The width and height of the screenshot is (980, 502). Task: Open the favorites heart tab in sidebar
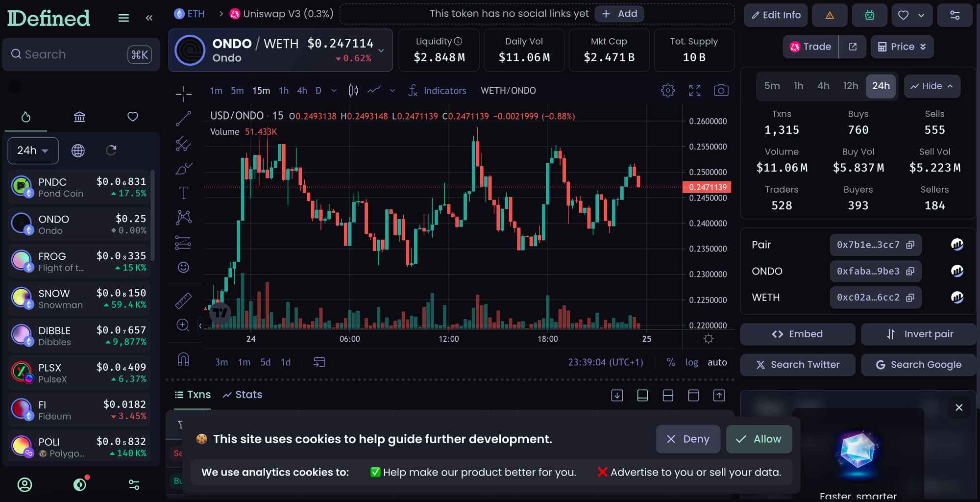[132, 117]
